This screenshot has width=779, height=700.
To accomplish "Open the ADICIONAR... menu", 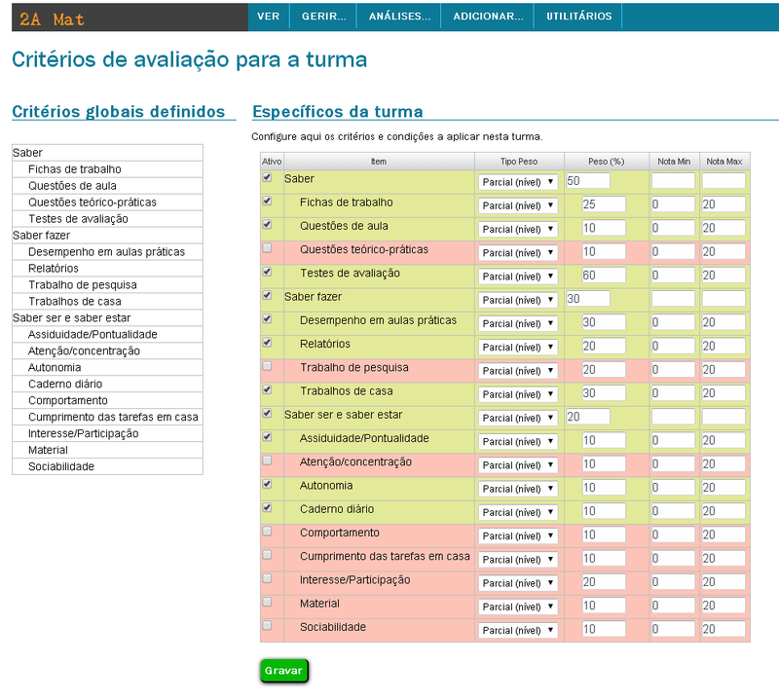I will [488, 17].
